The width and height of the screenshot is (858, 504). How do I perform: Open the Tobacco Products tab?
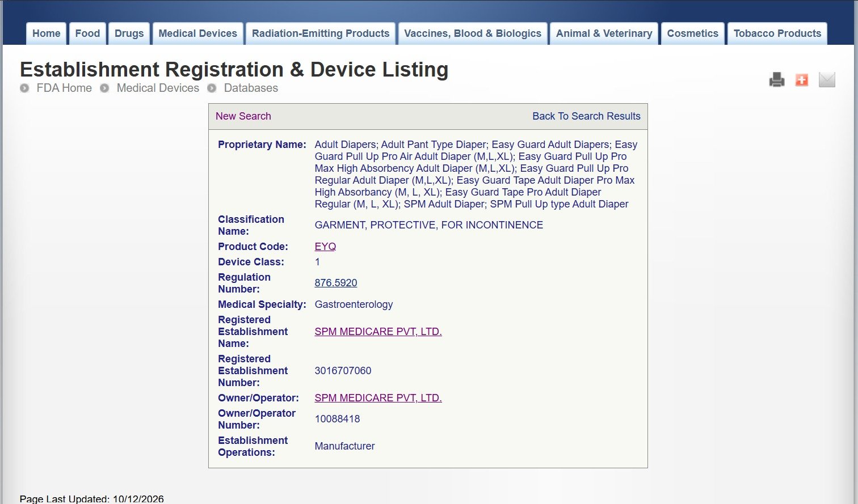[x=777, y=33]
